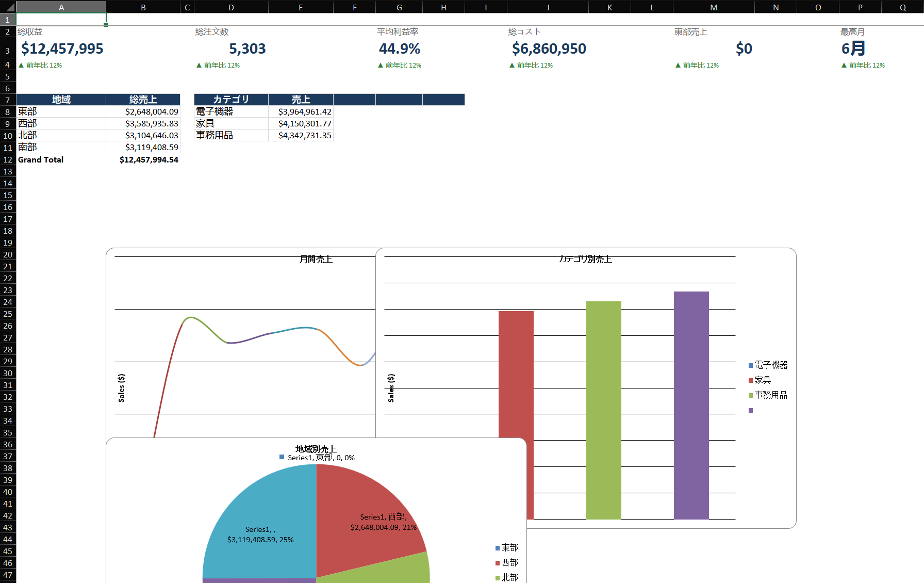This screenshot has width=924, height=583.
Task: Select cell A1
Action: (x=61, y=20)
